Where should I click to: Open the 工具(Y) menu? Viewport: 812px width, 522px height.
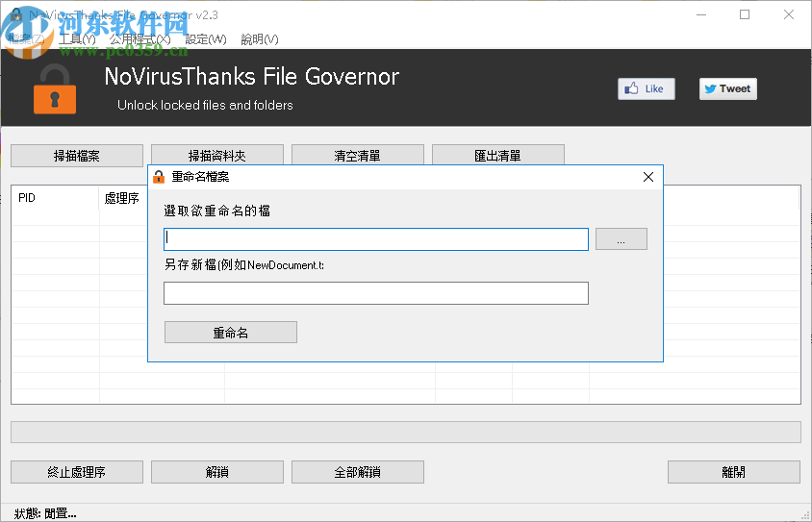coord(77,39)
